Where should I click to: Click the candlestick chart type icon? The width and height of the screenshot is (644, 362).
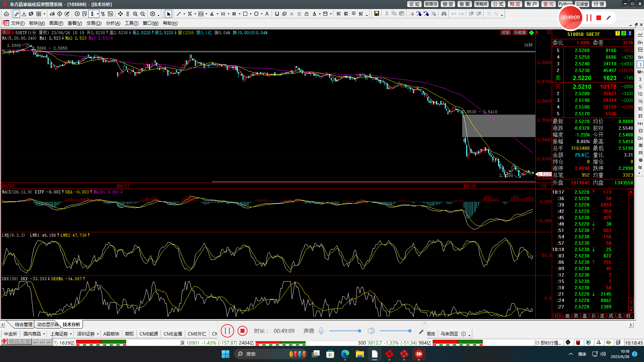coord(52,14)
